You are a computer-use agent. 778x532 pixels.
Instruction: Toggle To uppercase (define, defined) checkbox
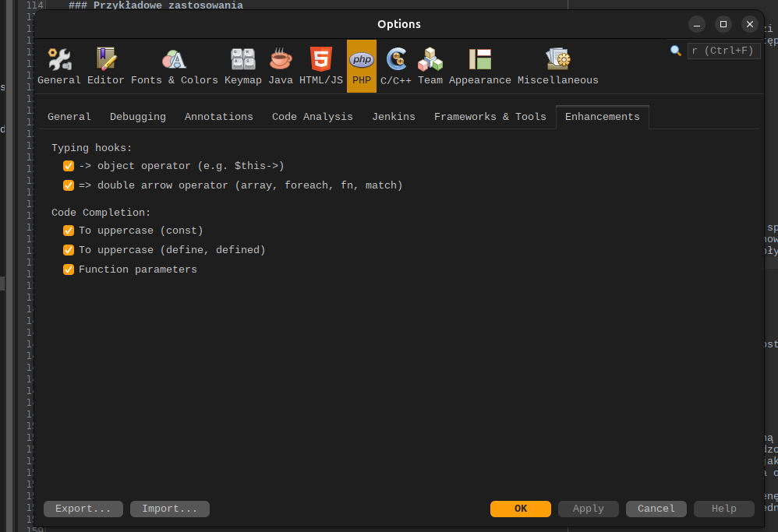pyautogui.click(x=69, y=250)
